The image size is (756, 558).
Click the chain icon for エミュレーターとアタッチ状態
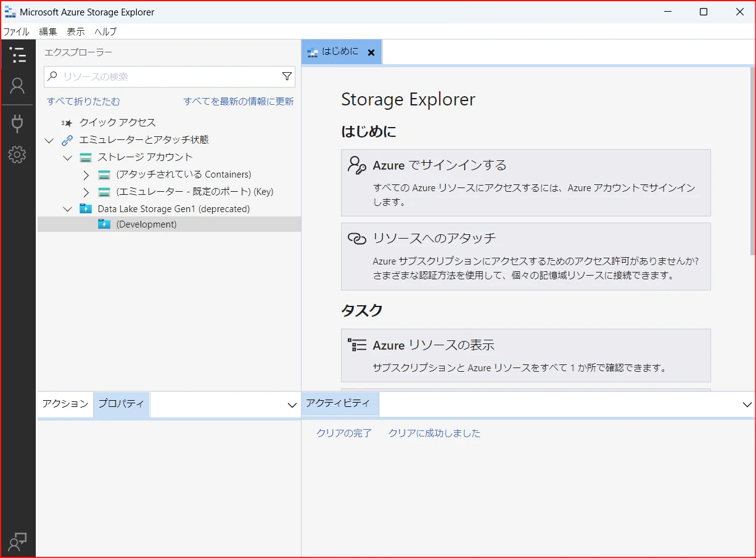[67, 140]
